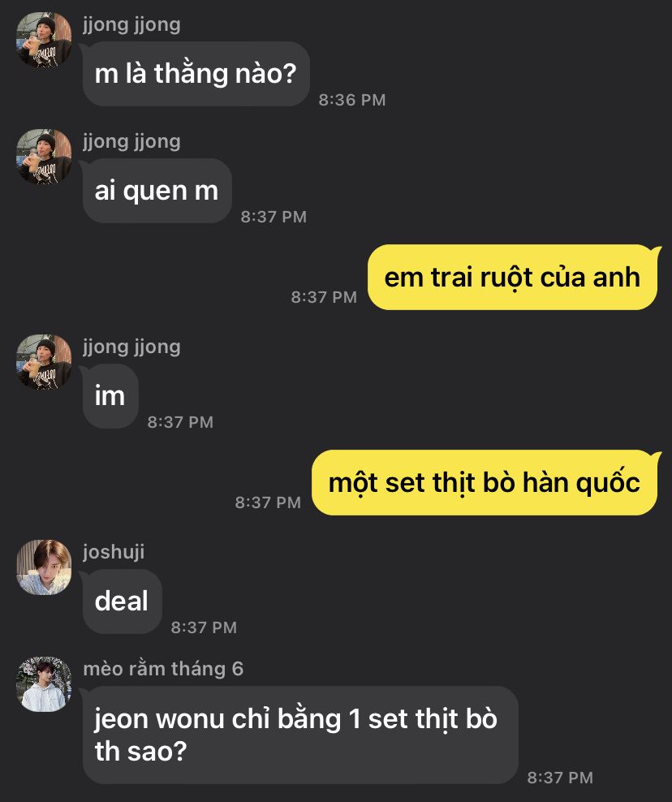Image resolution: width=672 pixels, height=802 pixels.
Task: Tap jjong jjong's avatar next to 'im' message
Action: [44, 361]
